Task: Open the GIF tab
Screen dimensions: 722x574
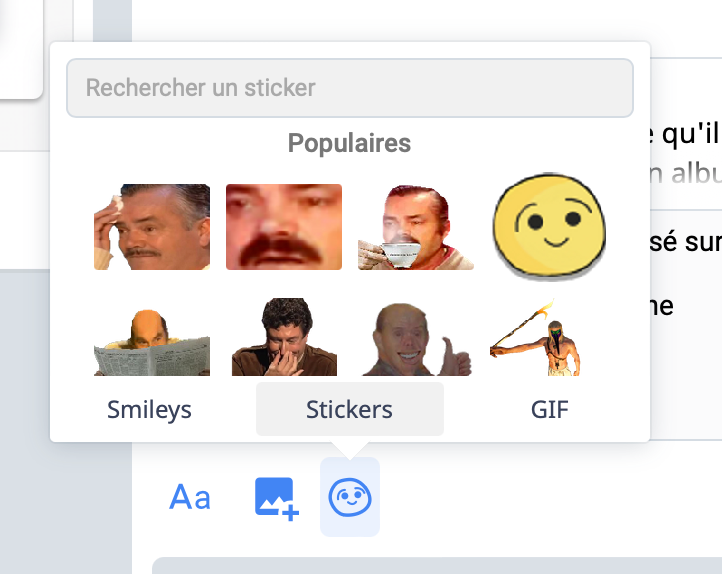Action: (x=549, y=409)
